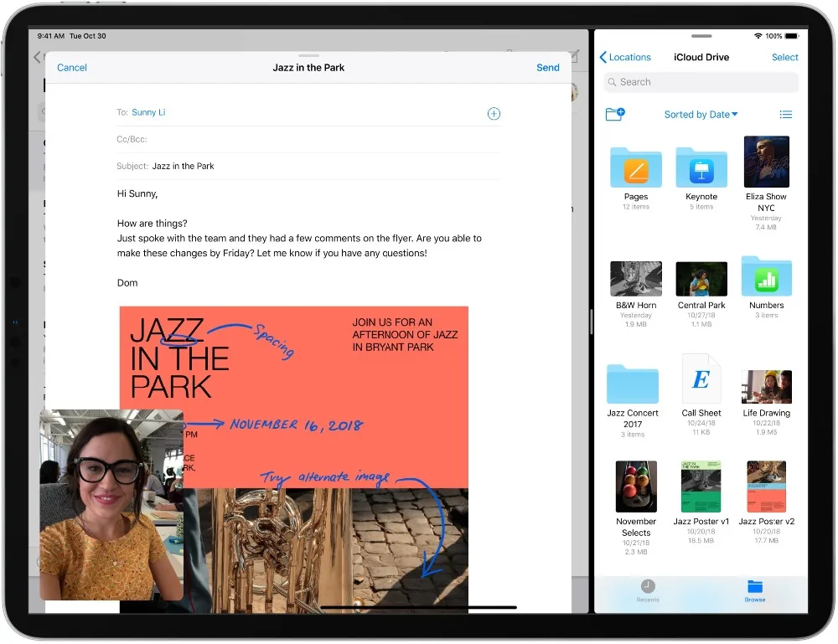Open the Jazz Poster v2 file
Viewport: 838px width, 644px height.
767,487
